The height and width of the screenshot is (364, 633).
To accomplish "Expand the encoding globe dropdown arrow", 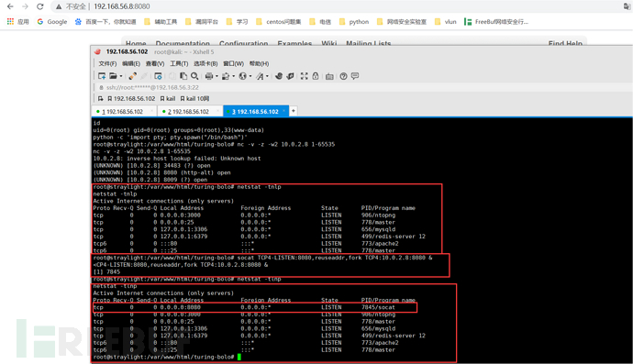I will point(250,76).
